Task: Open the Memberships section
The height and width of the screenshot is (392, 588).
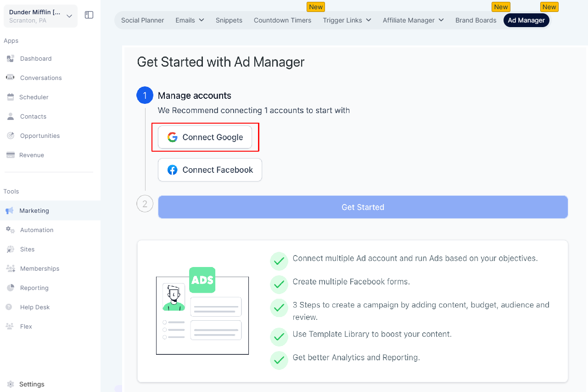Action: click(39, 268)
